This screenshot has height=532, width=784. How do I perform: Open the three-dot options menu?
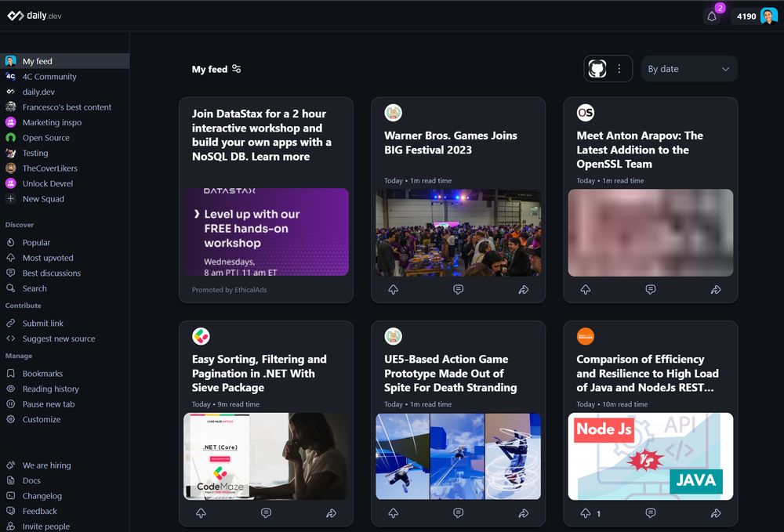[619, 68]
